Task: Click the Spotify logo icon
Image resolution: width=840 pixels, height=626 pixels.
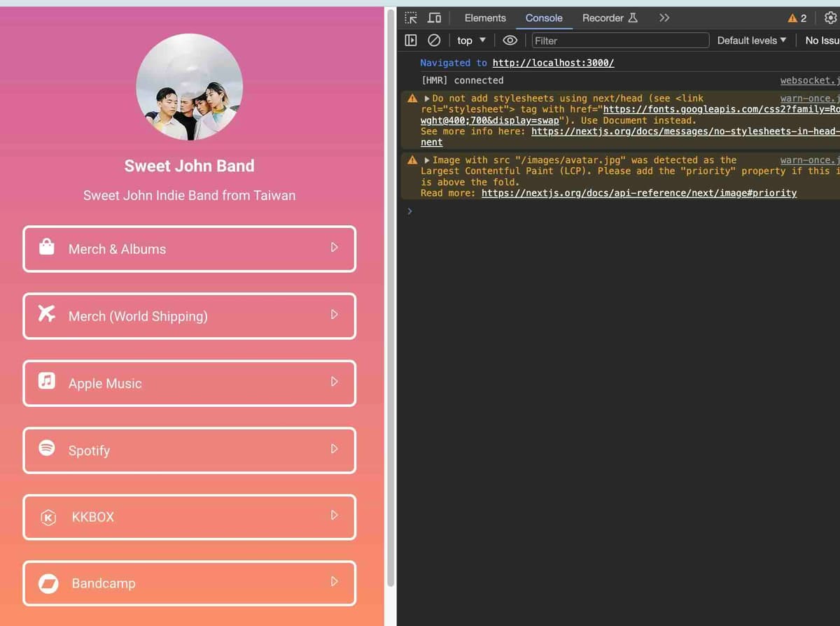Action: pos(47,448)
